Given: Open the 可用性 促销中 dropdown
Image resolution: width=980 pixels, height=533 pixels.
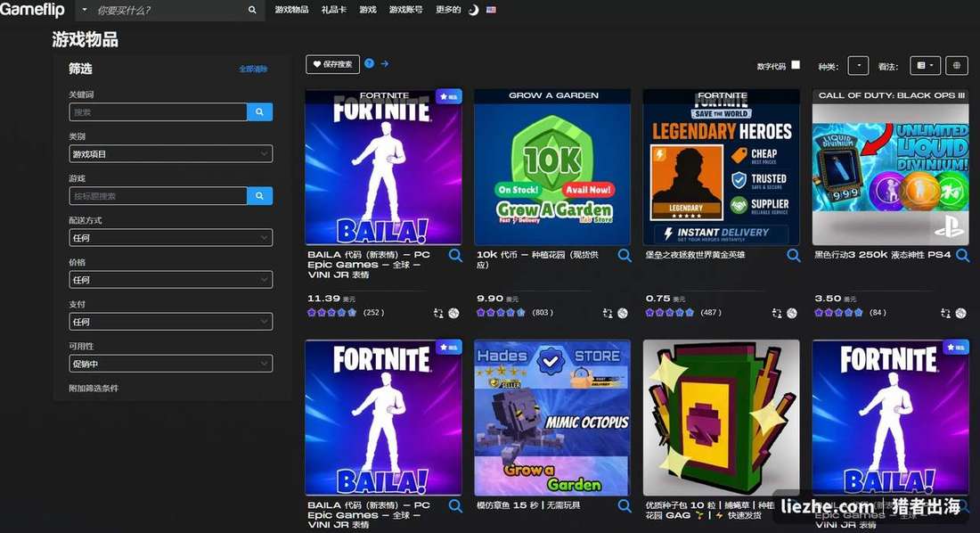Looking at the screenshot, I should [171, 364].
